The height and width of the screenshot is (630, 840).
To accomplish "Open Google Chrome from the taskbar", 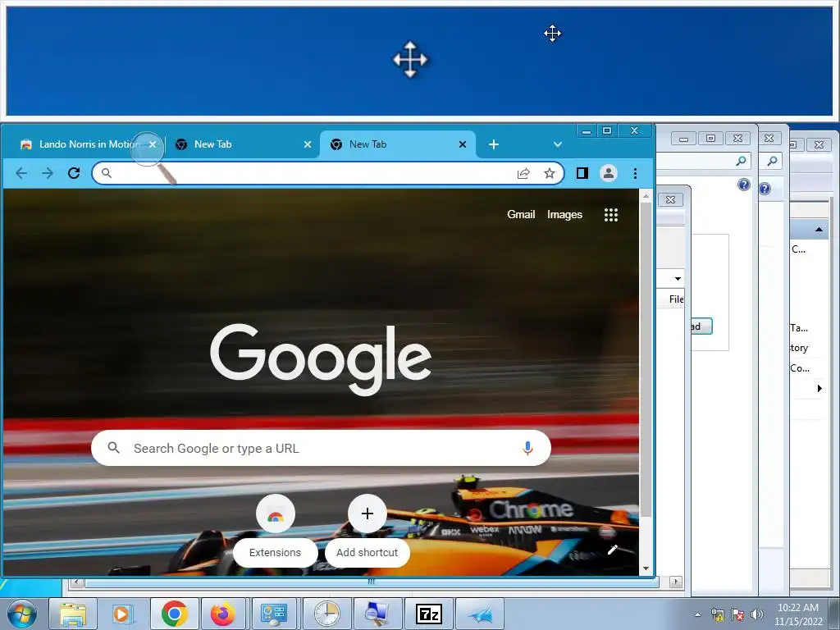I will pyautogui.click(x=175, y=614).
